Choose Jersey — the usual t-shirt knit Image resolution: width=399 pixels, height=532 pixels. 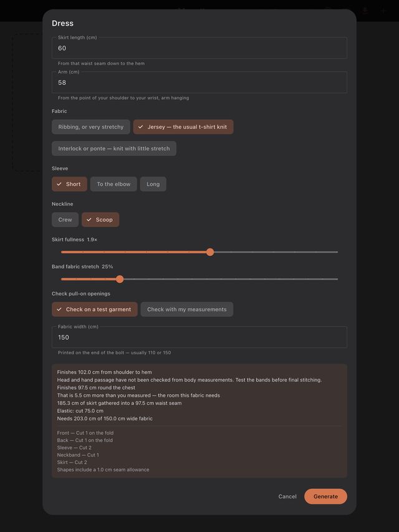183,127
